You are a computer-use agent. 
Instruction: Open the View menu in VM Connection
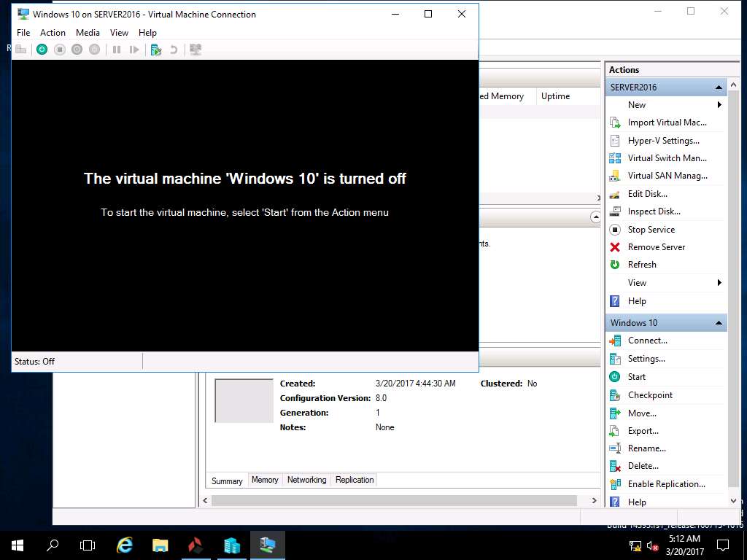[119, 32]
